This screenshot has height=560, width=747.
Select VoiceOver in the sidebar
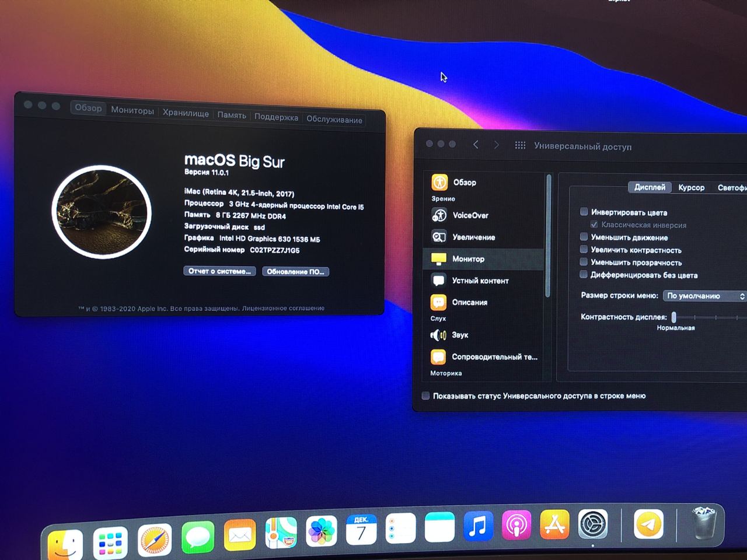coord(483,215)
